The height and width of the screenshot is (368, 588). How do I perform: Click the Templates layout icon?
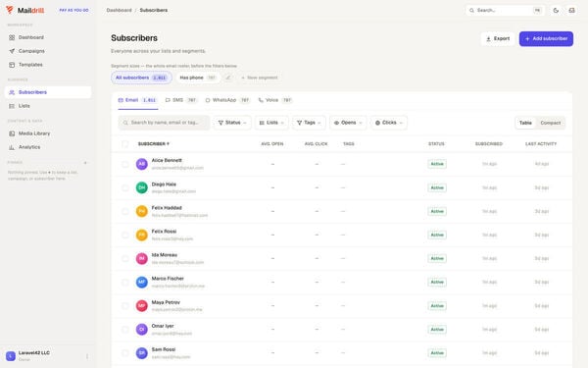(x=12, y=65)
